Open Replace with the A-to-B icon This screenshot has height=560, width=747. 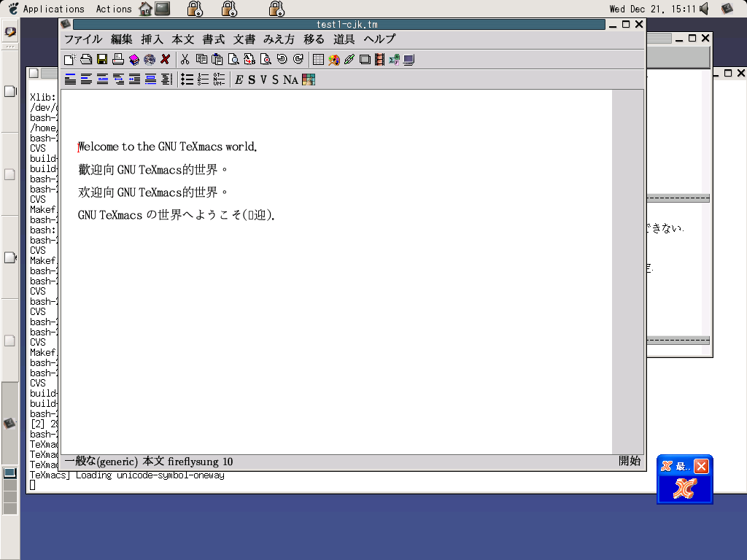249,60
